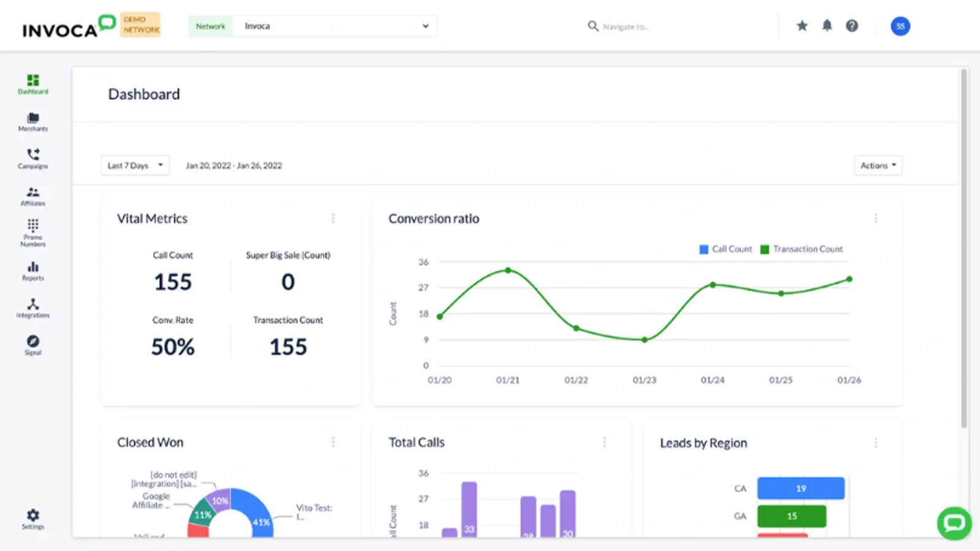This screenshot has width=980, height=551.
Task: Click the CA bar showing 19
Action: click(x=801, y=489)
